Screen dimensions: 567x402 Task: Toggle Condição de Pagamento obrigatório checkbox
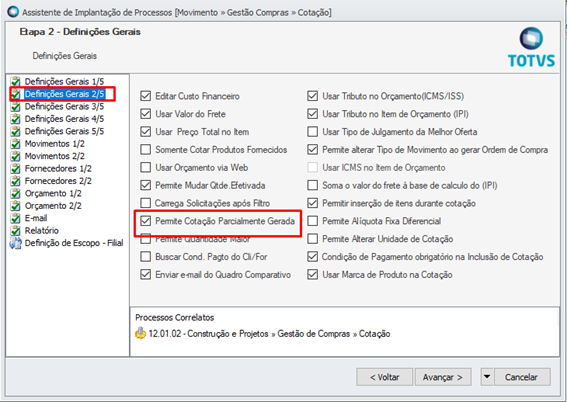tap(312, 257)
